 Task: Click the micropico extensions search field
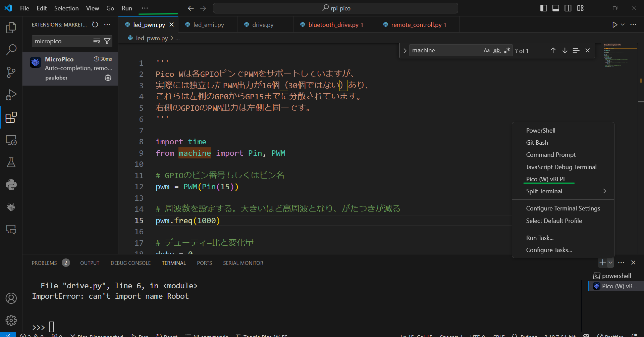click(x=60, y=41)
